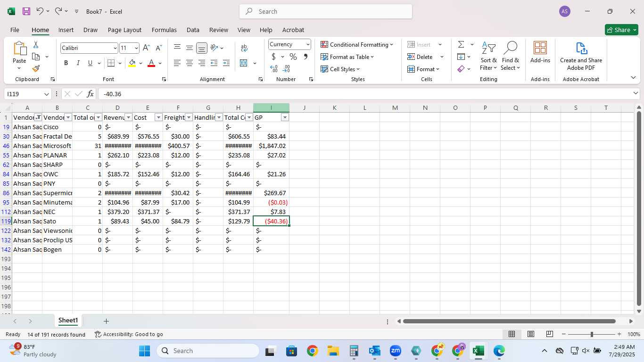Screen dimensions: 644x362
Task: Switch to the Acrobat tab
Action: (x=293, y=30)
